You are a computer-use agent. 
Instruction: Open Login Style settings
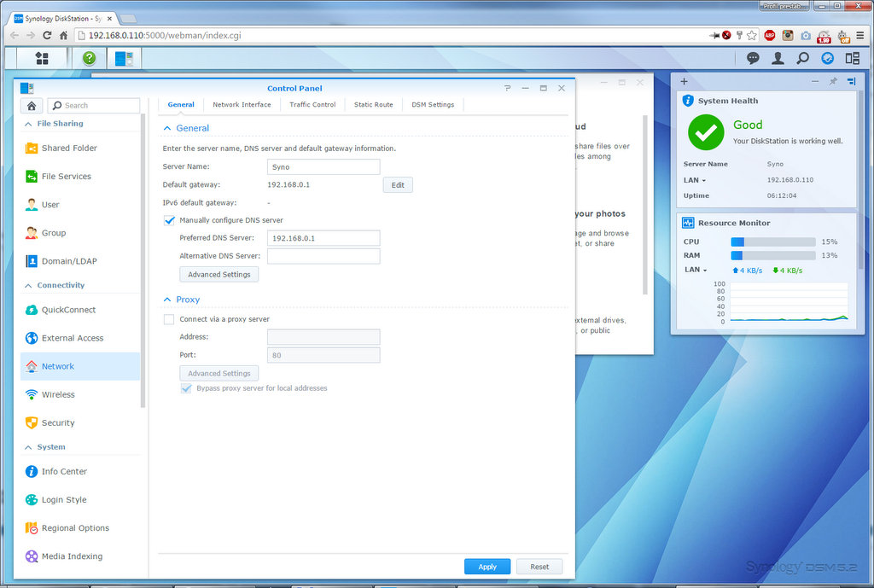80,499
